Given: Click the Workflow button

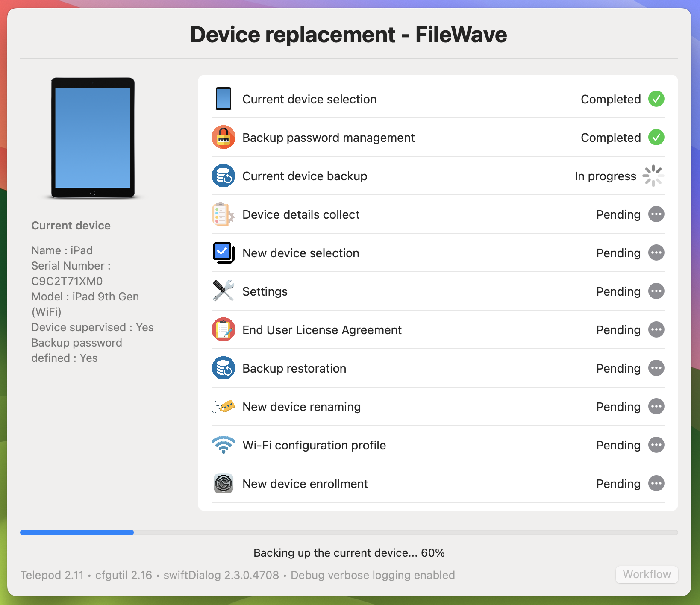Looking at the screenshot, I should [647, 574].
